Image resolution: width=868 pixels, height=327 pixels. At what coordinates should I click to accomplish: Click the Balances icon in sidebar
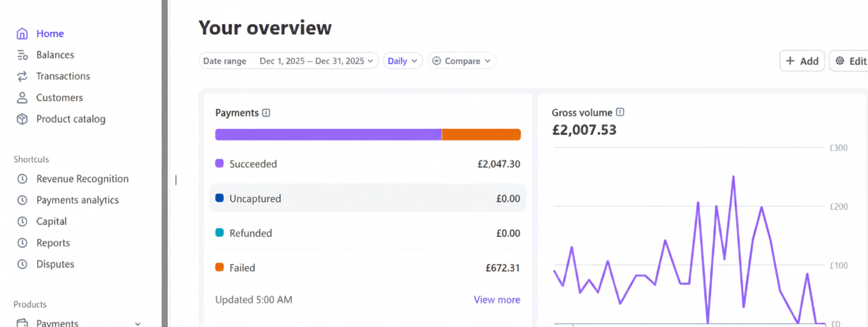coord(22,55)
